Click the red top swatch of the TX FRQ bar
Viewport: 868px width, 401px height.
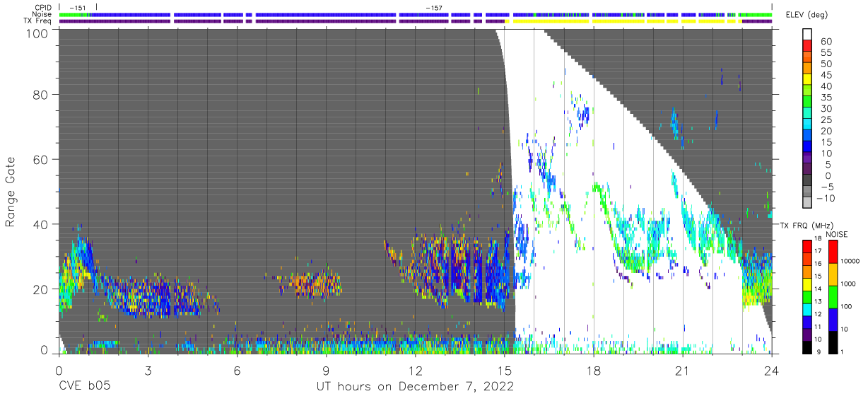(x=807, y=247)
